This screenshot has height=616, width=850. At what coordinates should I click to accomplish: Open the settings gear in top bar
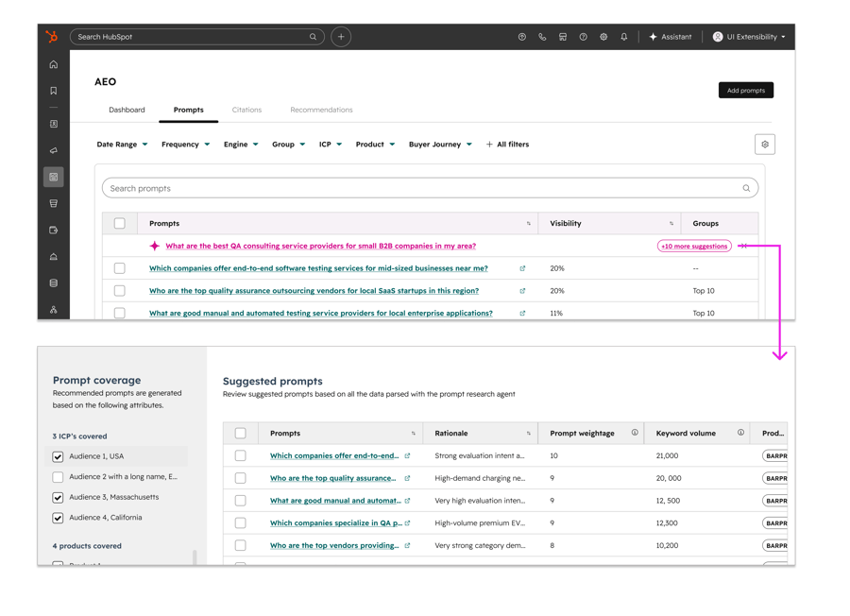point(603,37)
